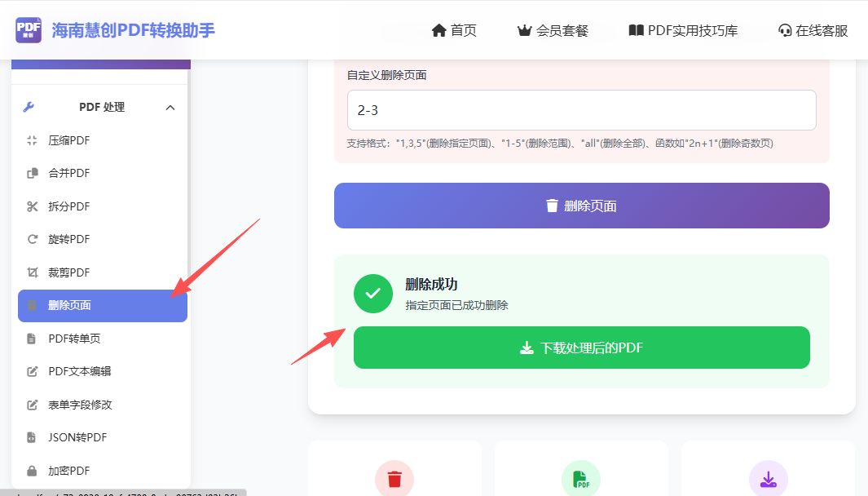Click the wrench icon beside PDF 处理

click(29, 107)
